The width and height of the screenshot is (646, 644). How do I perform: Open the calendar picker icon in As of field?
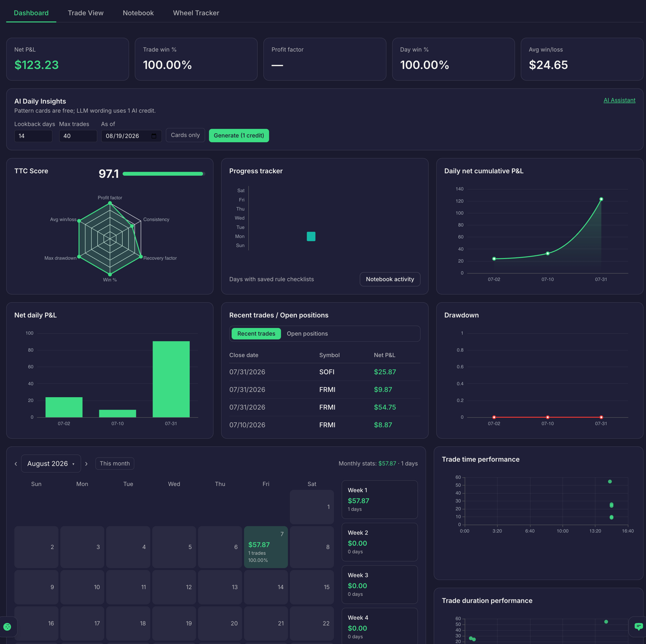pyautogui.click(x=154, y=136)
